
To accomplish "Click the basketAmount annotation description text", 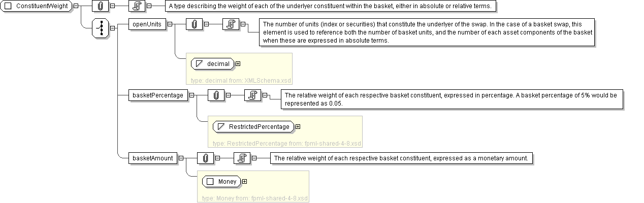I will pos(401,158).
